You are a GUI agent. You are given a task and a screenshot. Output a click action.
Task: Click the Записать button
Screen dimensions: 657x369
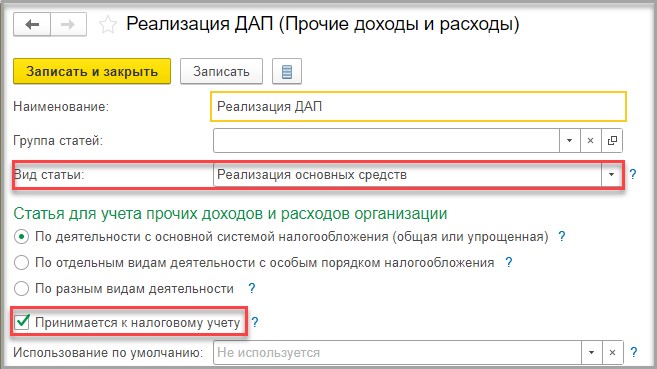pos(221,71)
